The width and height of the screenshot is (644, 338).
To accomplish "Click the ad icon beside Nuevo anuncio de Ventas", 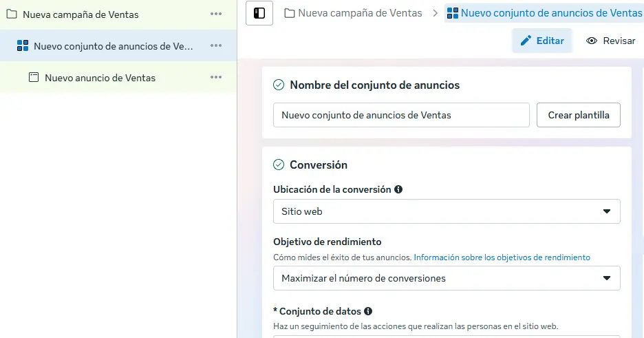I will click(x=34, y=78).
